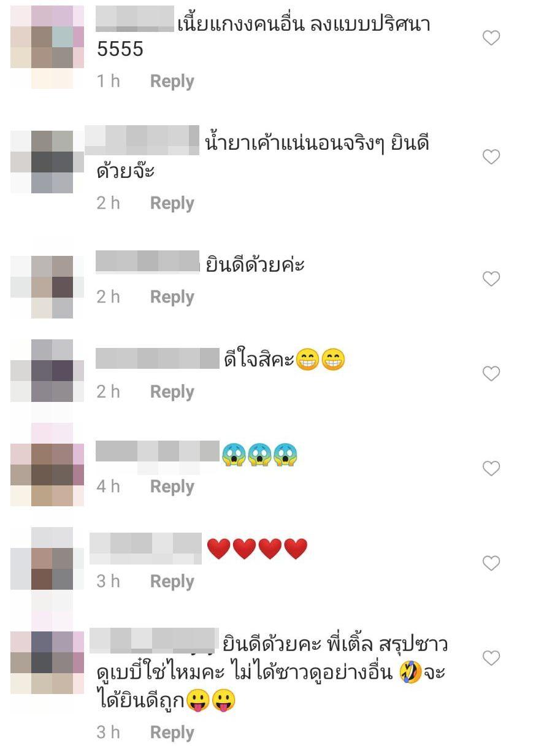Open avatar of the screaming emoji commenter
This screenshot has height=756, width=533.
pyautogui.click(x=48, y=474)
